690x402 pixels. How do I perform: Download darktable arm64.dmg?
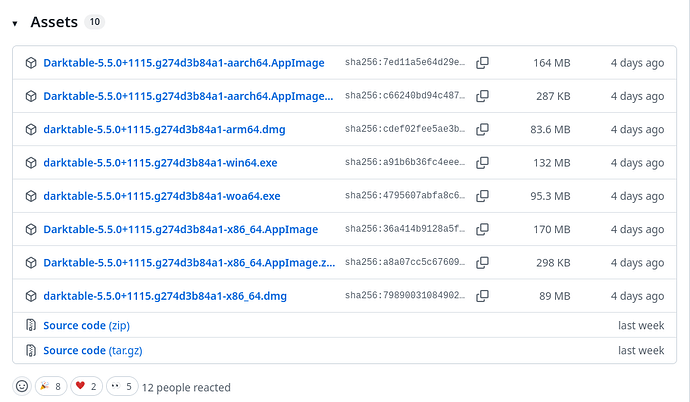[x=164, y=129]
